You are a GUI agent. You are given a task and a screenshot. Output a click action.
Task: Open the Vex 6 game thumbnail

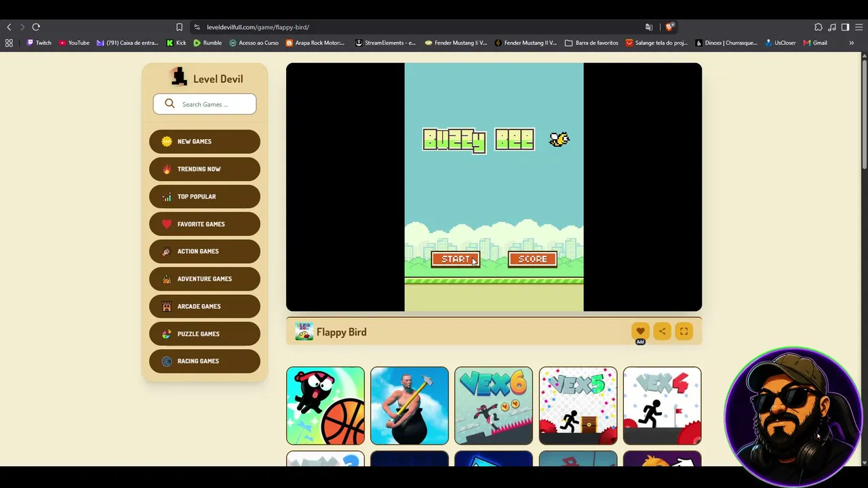(x=494, y=405)
